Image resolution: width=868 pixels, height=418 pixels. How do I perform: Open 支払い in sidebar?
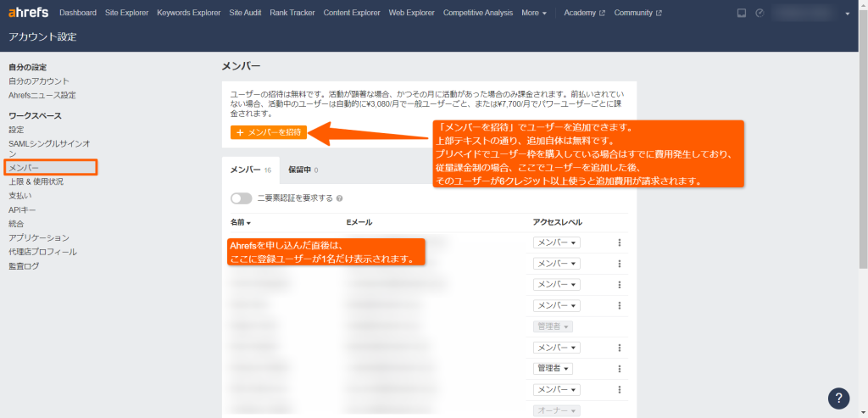click(20, 196)
